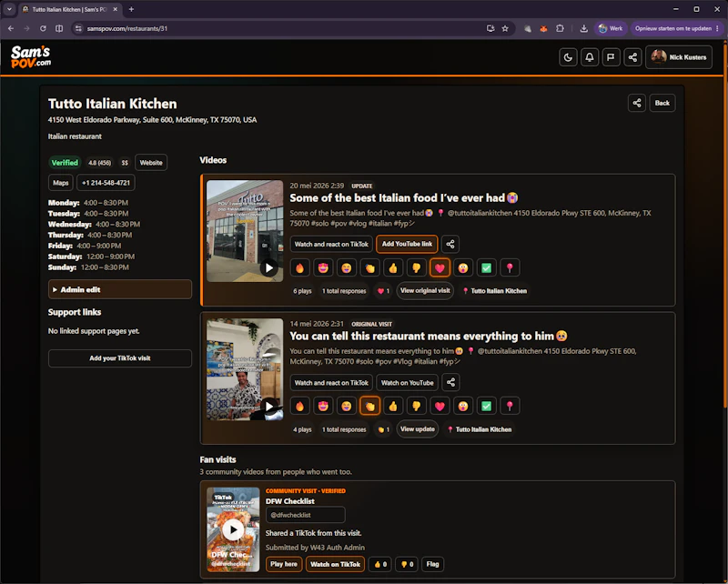This screenshot has width=728, height=584.
Task: Open Tutto Italian Kitchen tag on update video
Action: [494, 291]
